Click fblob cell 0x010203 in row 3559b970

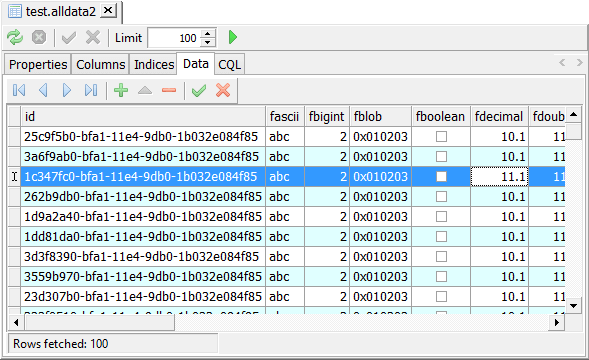point(380,277)
